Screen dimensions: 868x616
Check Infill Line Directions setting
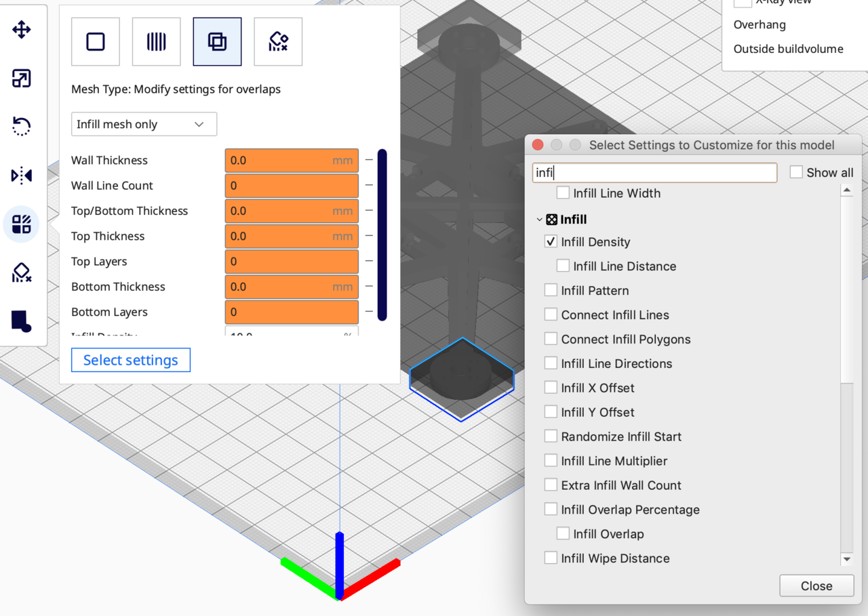tap(551, 364)
